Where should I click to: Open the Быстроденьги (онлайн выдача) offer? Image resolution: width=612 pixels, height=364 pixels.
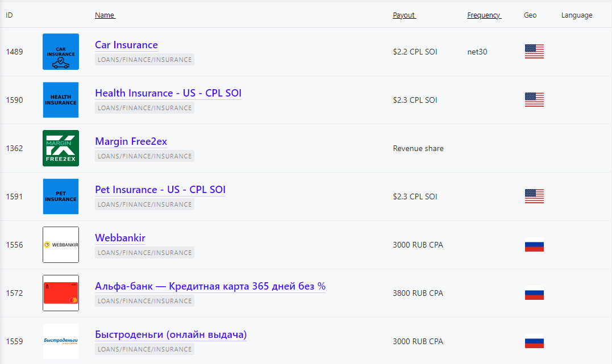(x=170, y=334)
